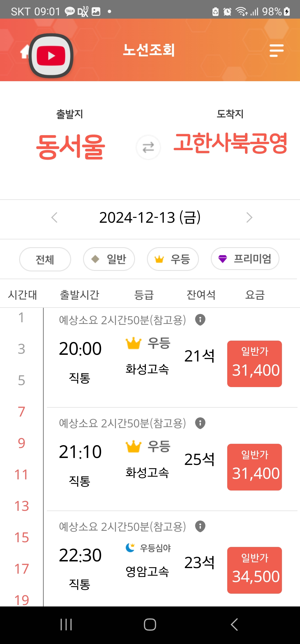
Task: Filter by 프리미엄 grade
Action: click(245, 259)
